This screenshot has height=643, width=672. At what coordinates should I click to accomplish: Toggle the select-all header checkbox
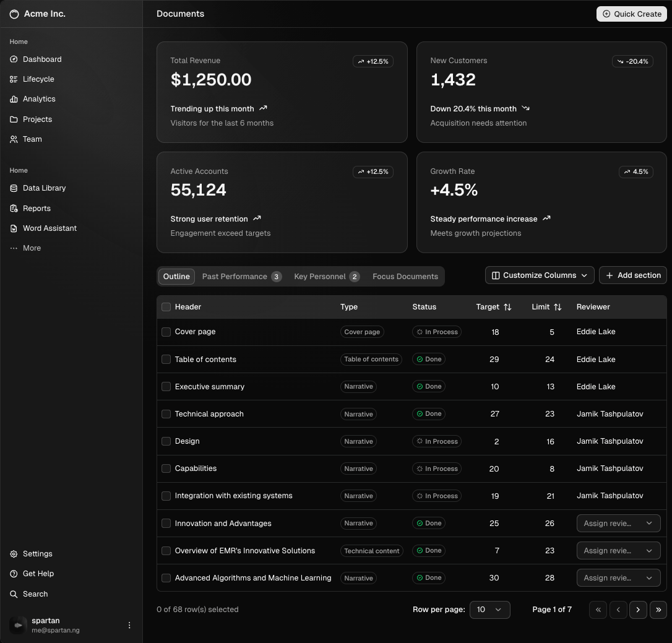pyautogui.click(x=166, y=306)
